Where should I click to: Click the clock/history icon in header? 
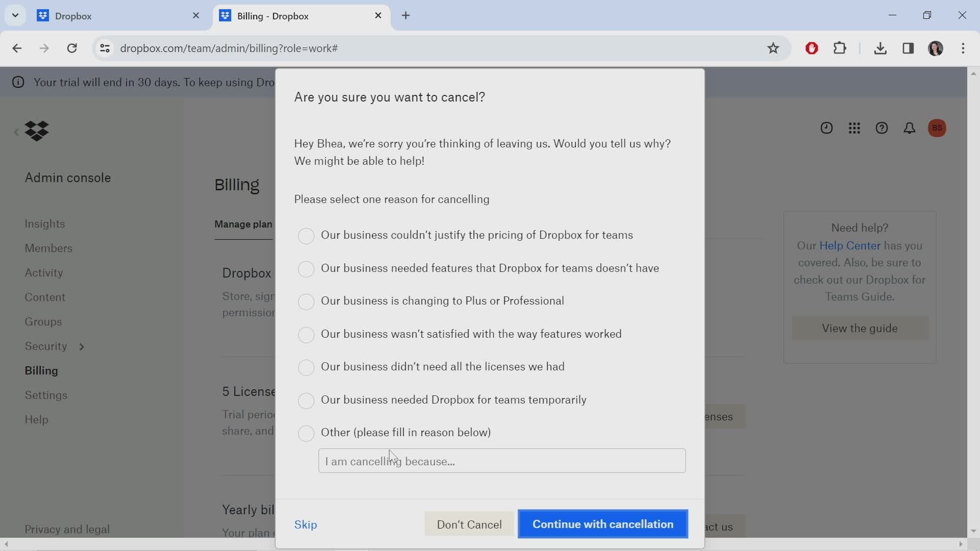tap(826, 128)
